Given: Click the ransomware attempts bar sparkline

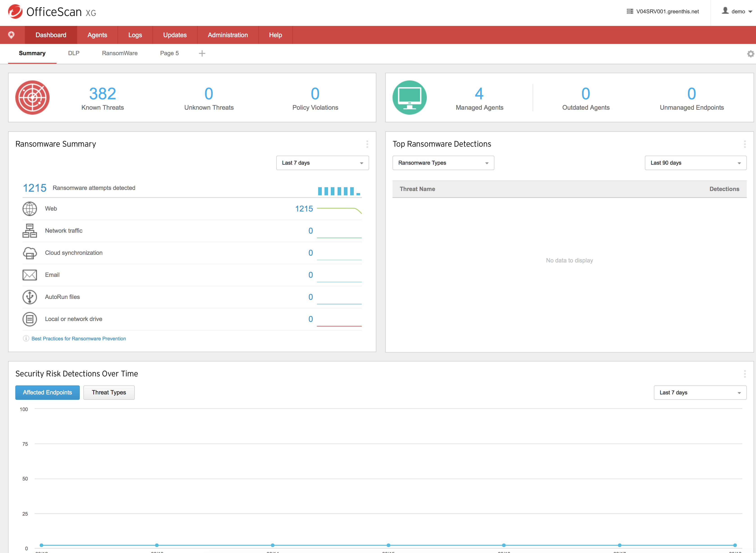Looking at the screenshot, I should click(339, 191).
